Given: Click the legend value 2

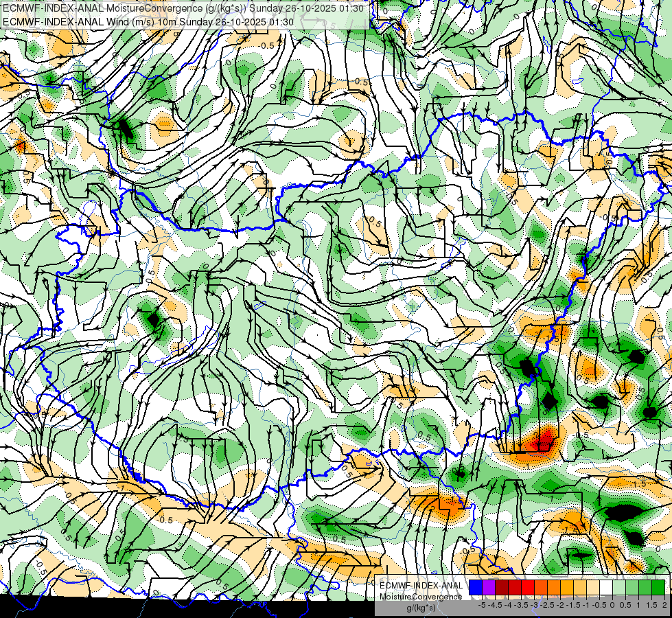Looking at the screenshot, I should 664,605.
